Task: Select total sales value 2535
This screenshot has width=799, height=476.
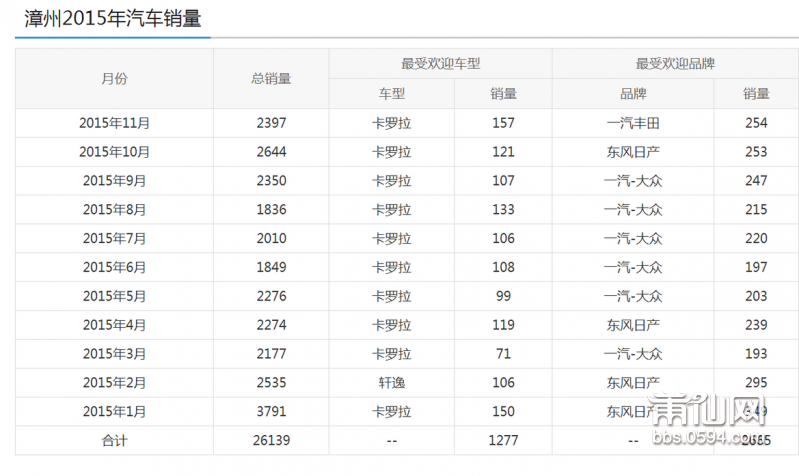Action: tap(271, 383)
